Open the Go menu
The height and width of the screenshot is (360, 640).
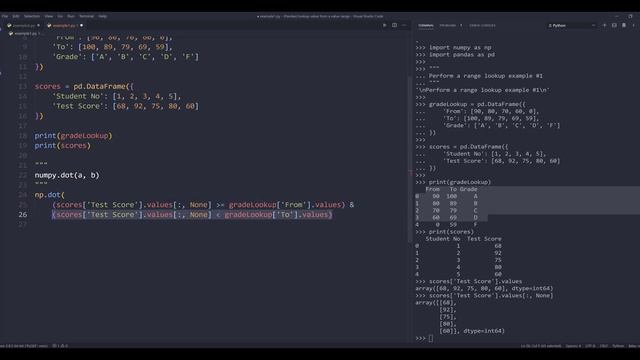pyautogui.click(x=60, y=16)
